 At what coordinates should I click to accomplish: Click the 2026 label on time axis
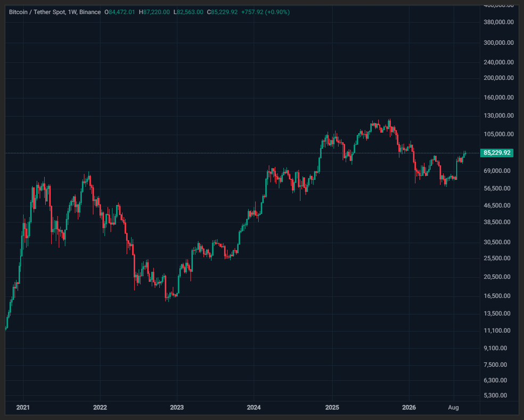[x=409, y=407]
